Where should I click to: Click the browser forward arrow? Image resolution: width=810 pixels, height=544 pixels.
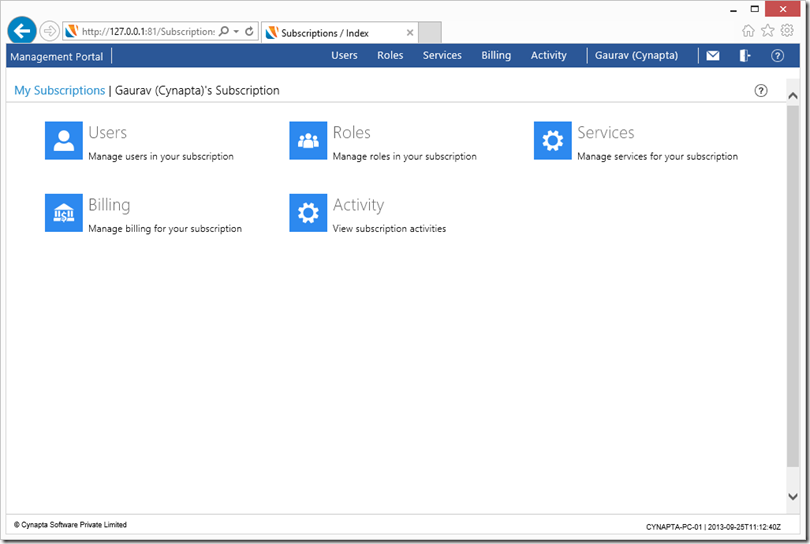point(49,31)
